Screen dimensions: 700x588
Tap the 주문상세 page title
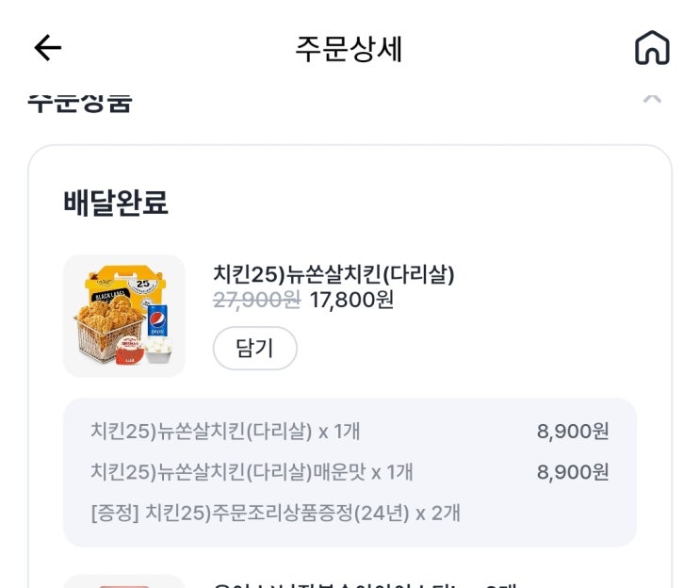(x=350, y=49)
